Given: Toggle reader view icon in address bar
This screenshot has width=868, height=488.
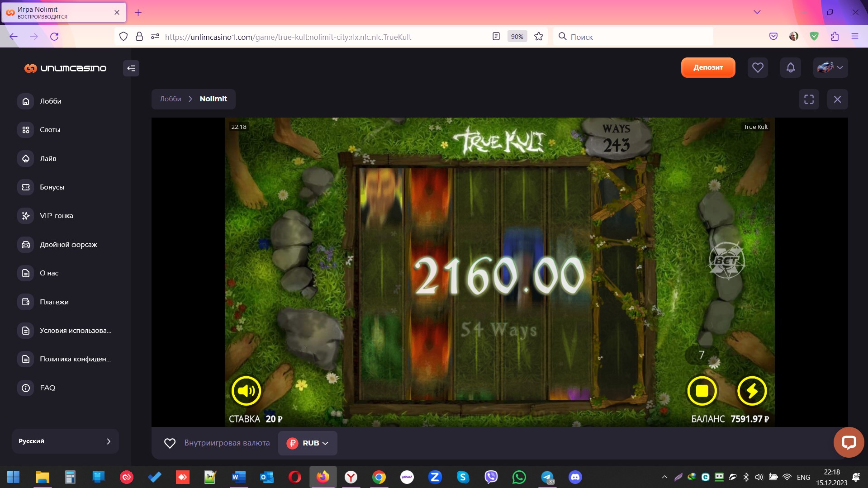Looking at the screenshot, I should click(x=496, y=37).
